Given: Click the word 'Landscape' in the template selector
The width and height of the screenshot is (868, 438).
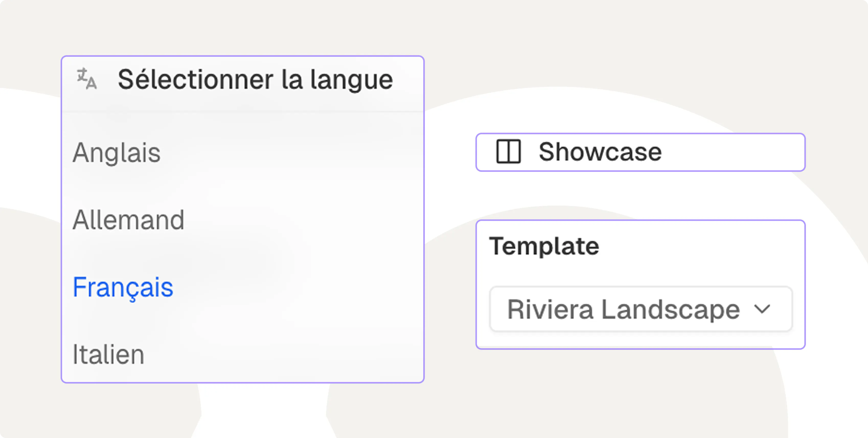Looking at the screenshot, I should [x=670, y=309].
